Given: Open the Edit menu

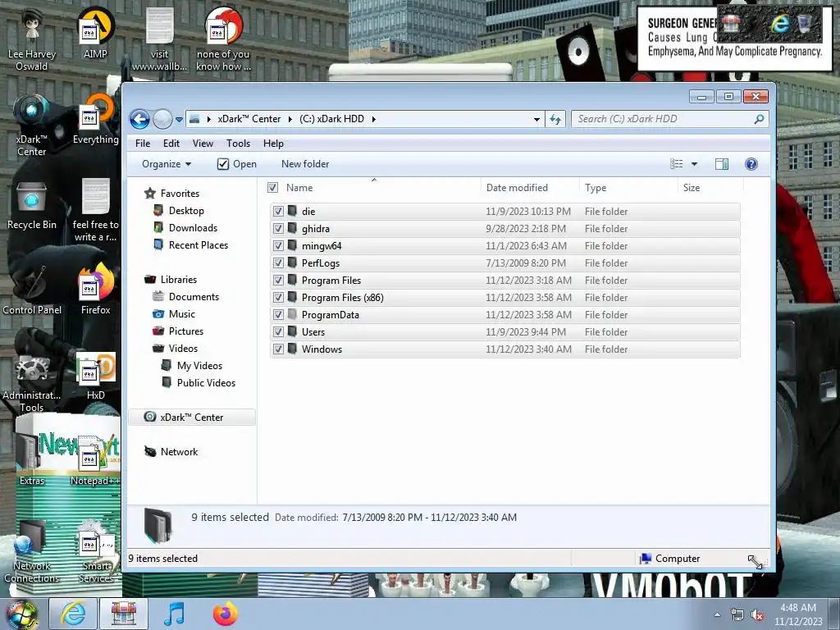Looking at the screenshot, I should click(x=171, y=143).
